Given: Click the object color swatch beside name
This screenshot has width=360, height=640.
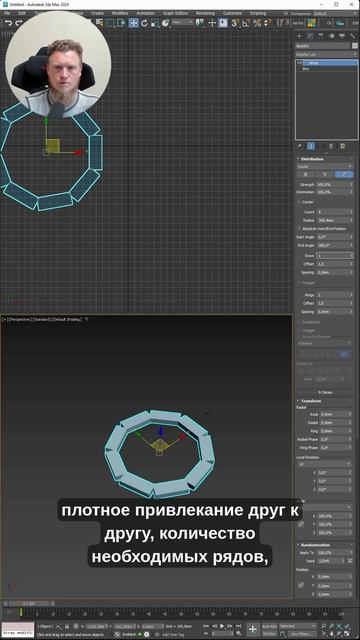Looking at the screenshot, I should click(355, 46).
